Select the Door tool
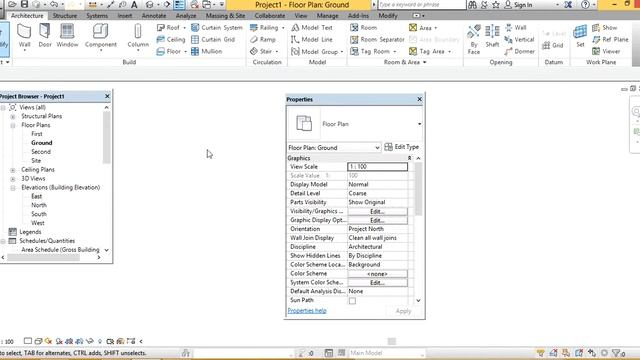 click(x=45, y=36)
